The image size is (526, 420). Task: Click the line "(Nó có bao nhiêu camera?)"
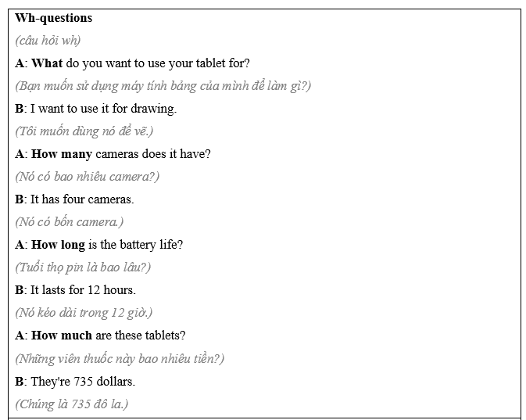click(x=87, y=176)
